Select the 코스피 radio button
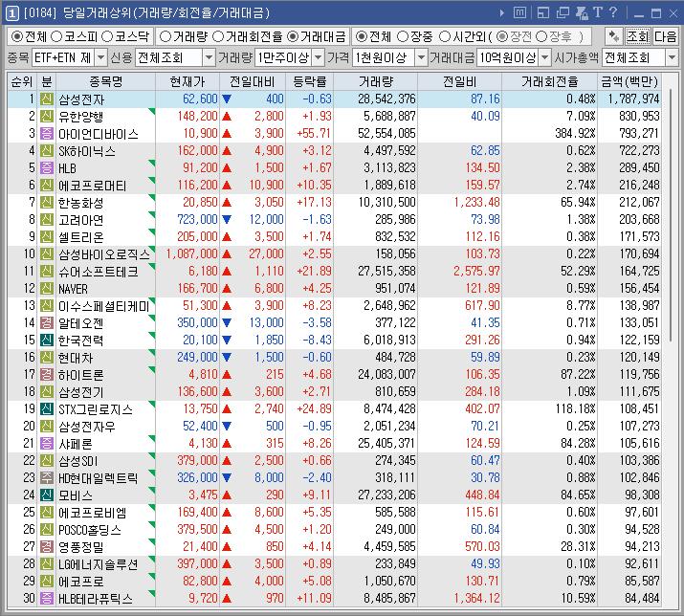 [x=56, y=36]
